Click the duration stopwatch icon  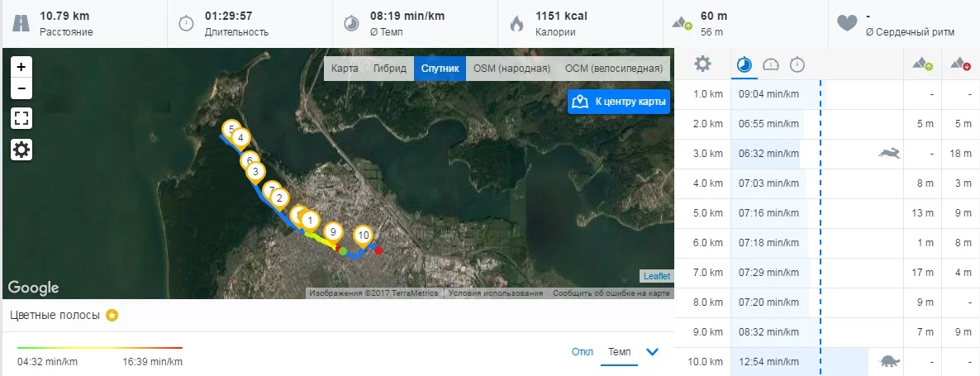[186, 23]
